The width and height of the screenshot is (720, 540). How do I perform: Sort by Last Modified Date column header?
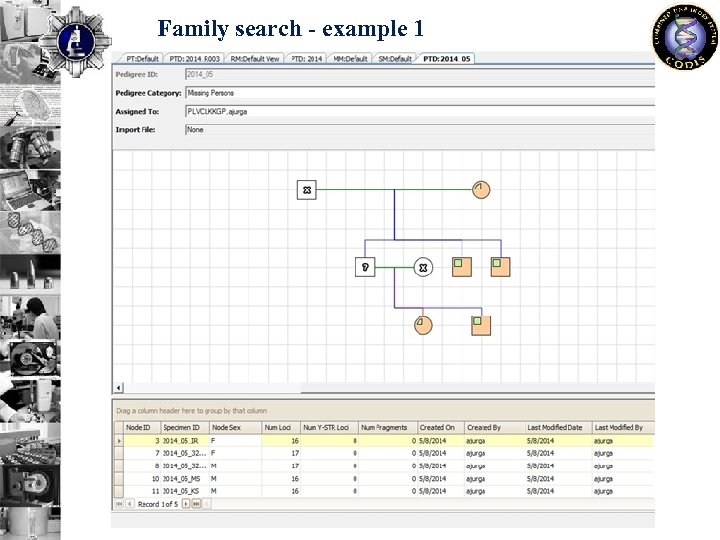(x=558, y=428)
